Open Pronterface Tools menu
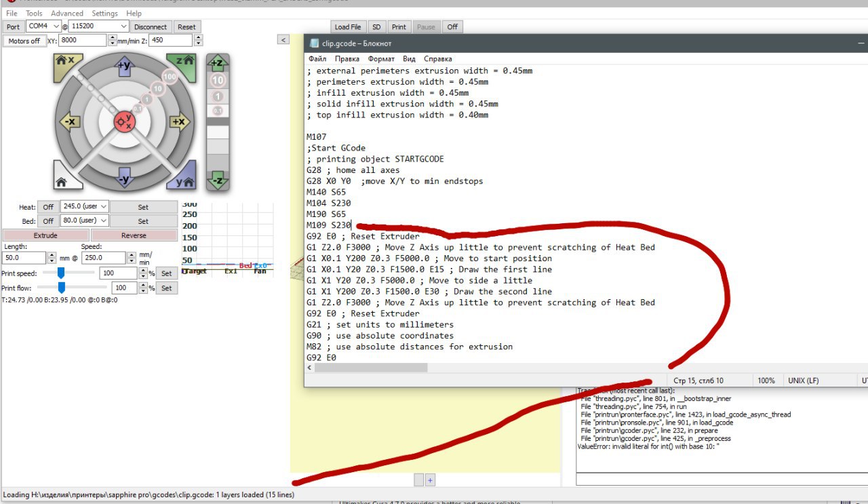This screenshot has height=504, width=868. tap(34, 13)
